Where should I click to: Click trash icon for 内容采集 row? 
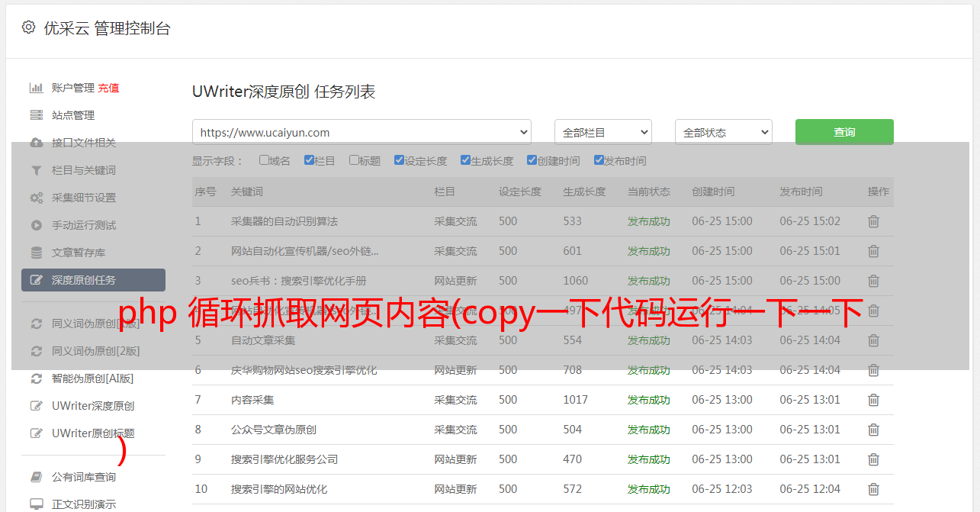[873, 400]
